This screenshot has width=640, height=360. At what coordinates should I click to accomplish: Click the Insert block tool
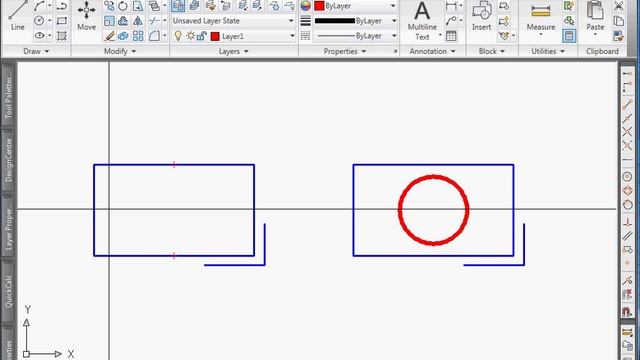[x=482, y=16]
